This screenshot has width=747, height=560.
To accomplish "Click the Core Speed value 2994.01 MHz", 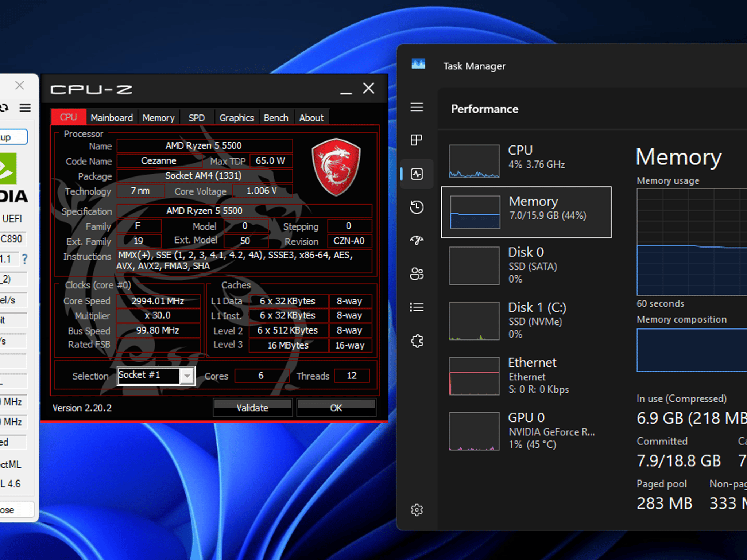I will (x=158, y=301).
